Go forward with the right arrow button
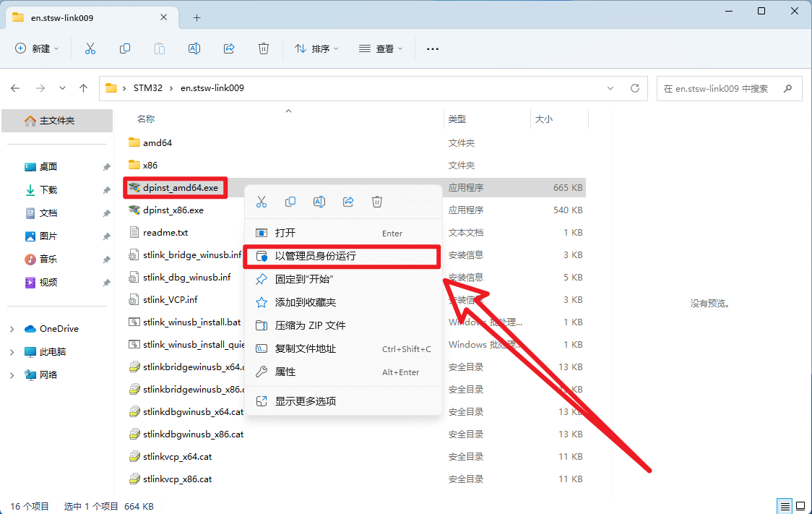This screenshot has width=812, height=514. tap(40, 88)
